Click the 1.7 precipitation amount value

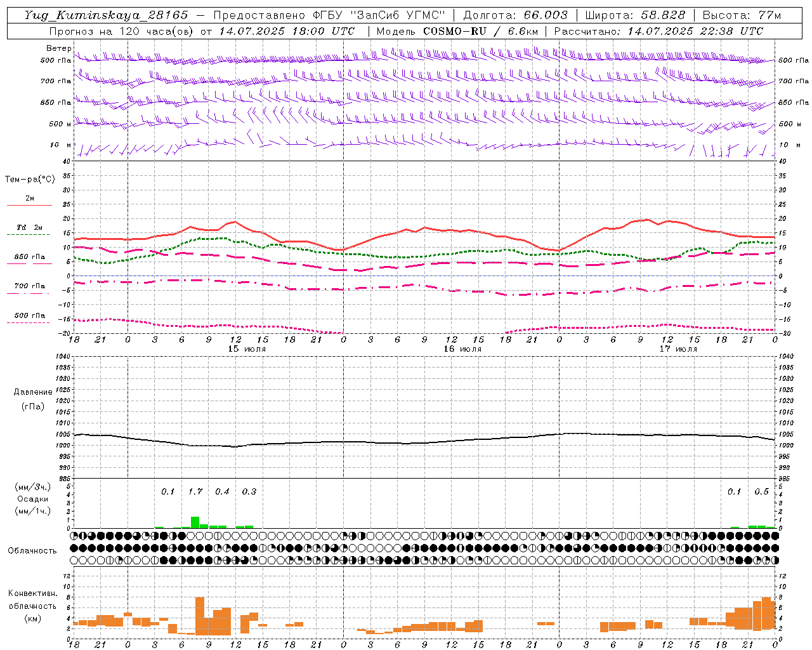point(195,491)
